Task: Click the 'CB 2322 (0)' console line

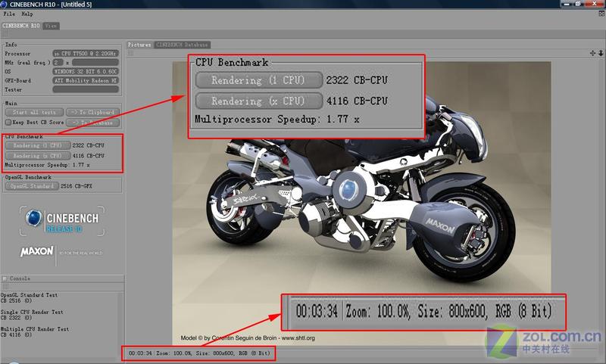Action: [16, 318]
